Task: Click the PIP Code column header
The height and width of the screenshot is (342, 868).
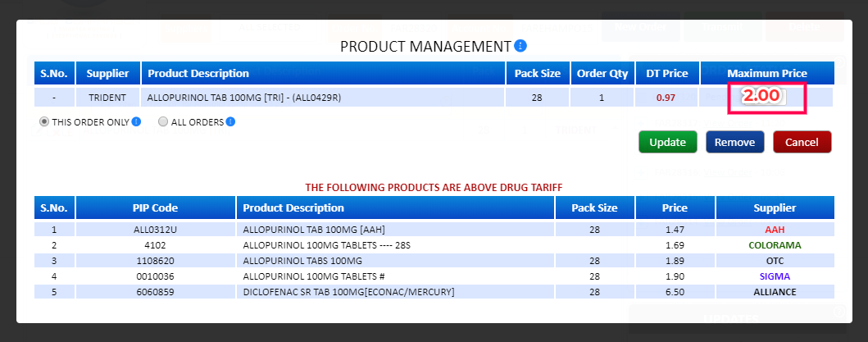Action: point(157,207)
